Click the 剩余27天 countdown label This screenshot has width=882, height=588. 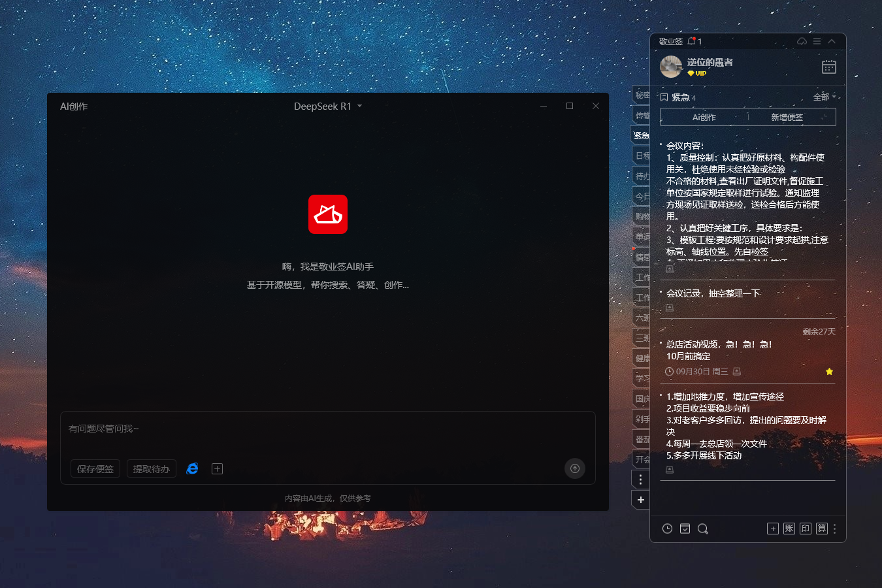[x=819, y=331]
